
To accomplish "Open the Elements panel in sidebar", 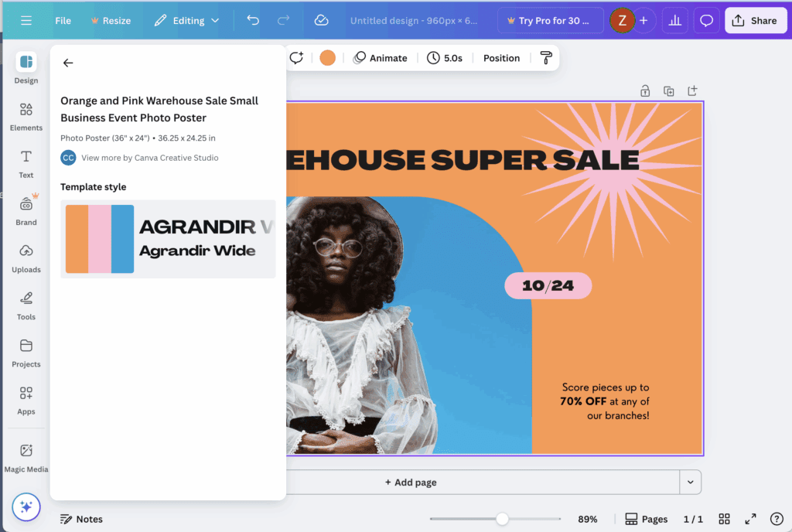I will [x=26, y=117].
